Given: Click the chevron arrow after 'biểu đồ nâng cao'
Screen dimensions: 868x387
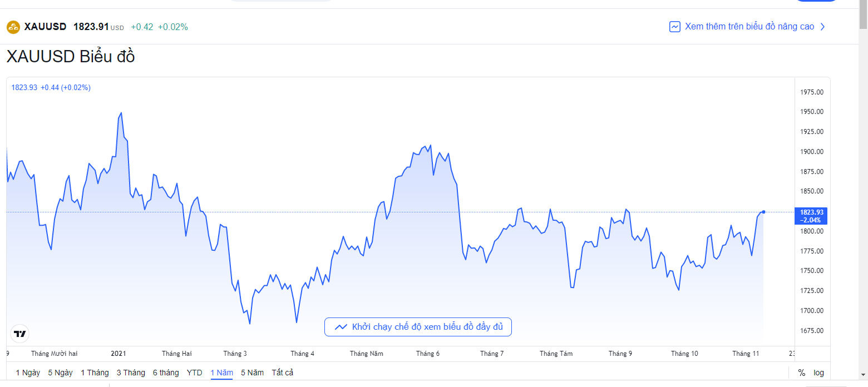Looking at the screenshot, I should (x=823, y=27).
